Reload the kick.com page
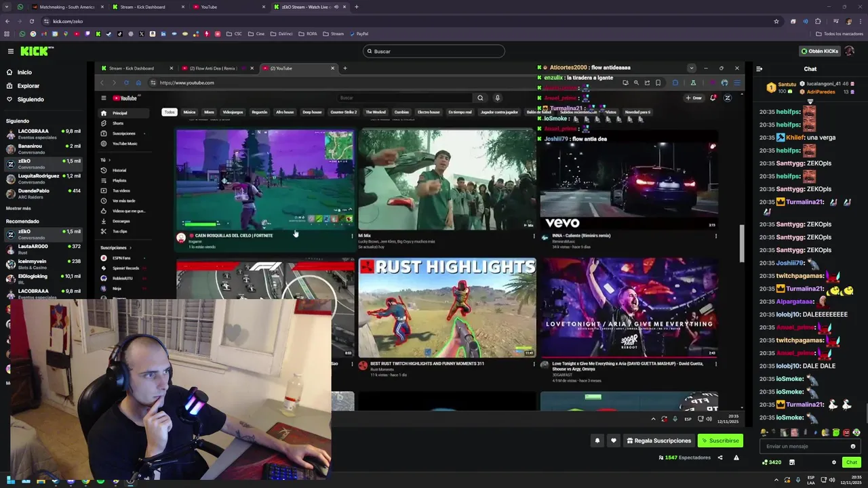 tap(31, 21)
